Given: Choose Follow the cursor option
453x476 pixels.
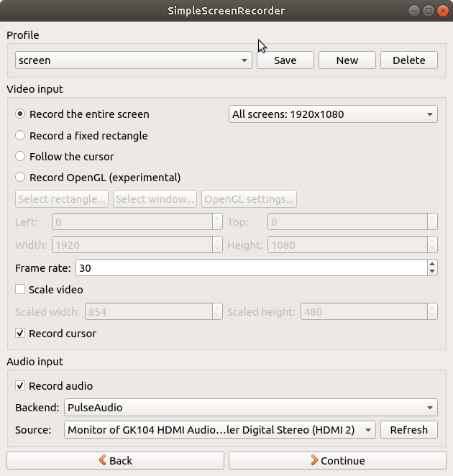Looking at the screenshot, I should [20, 156].
